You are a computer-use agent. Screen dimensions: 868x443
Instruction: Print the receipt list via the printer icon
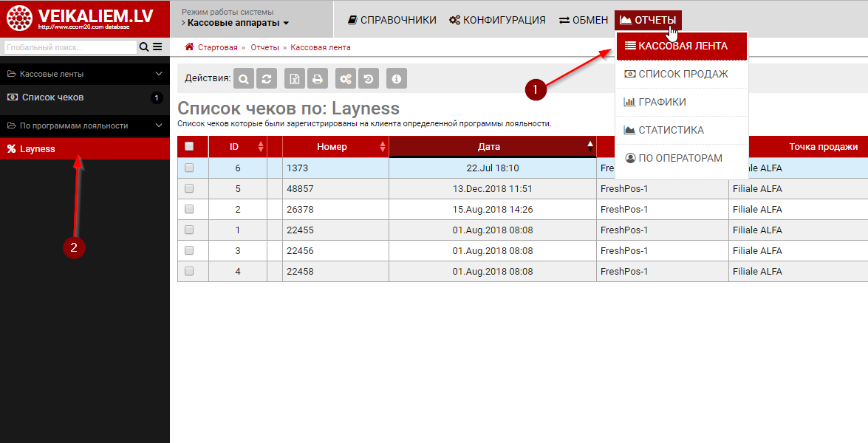(x=317, y=79)
